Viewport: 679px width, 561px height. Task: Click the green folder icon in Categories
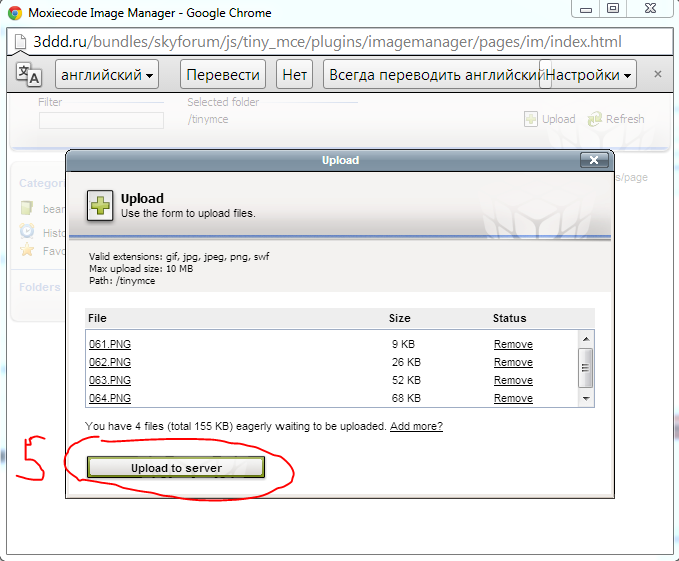(x=27, y=208)
